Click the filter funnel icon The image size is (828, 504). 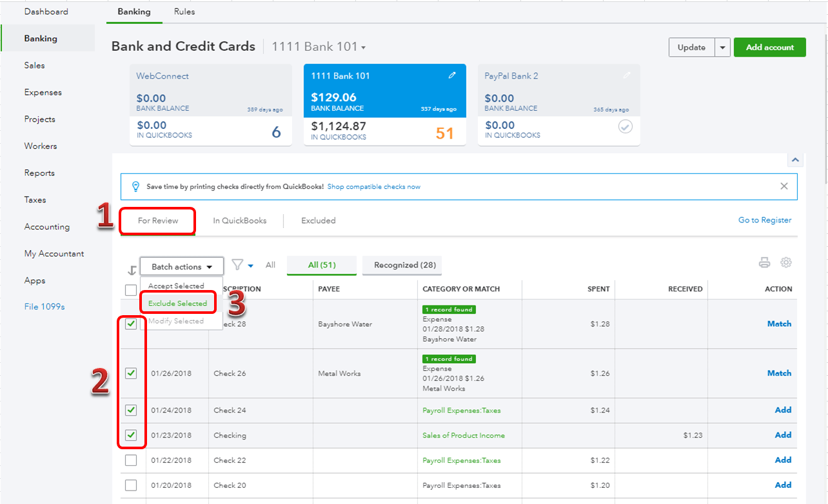[x=236, y=264]
